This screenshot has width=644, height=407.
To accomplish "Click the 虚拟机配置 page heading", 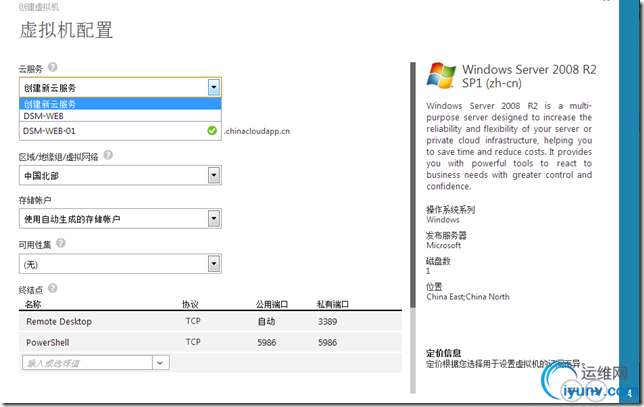I will [x=66, y=30].
